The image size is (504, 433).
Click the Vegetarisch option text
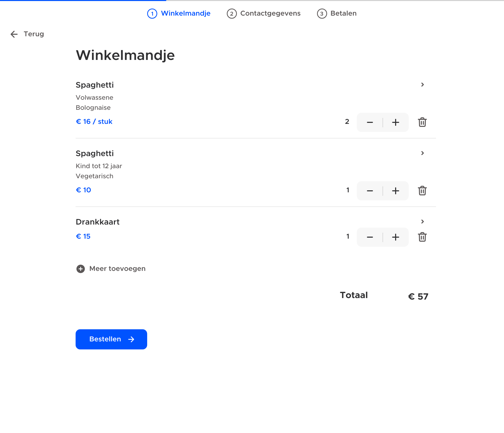(x=94, y=176)
